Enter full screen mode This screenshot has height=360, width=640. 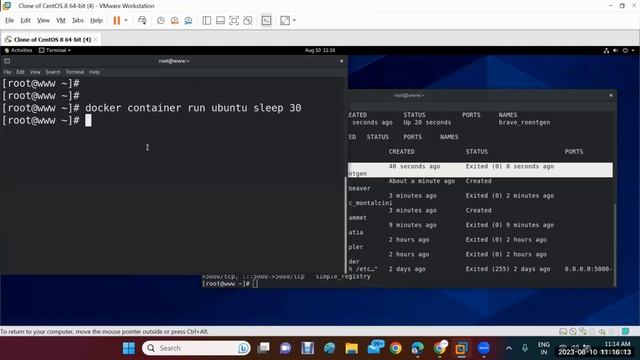click(x=234, y=20)
